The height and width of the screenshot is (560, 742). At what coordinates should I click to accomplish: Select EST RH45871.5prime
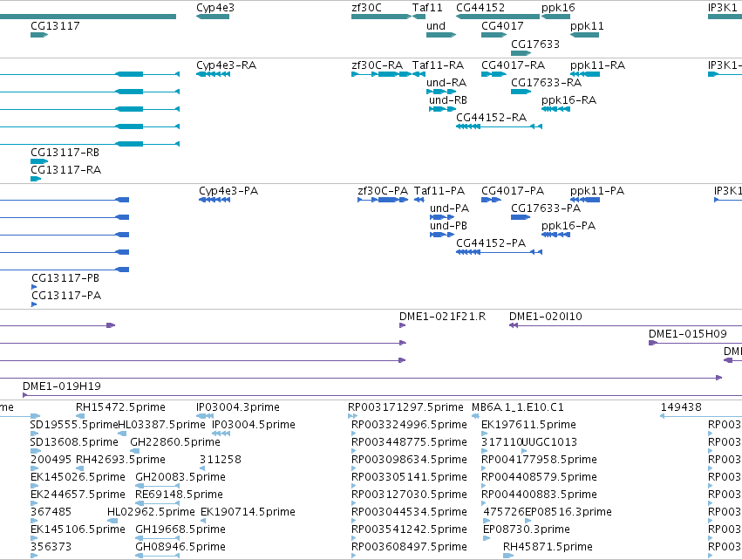point(508,556)
